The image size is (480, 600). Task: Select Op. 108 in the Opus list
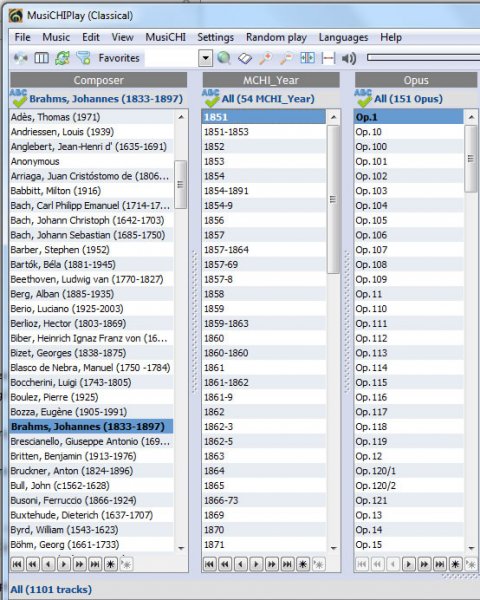tap(409, 264)
